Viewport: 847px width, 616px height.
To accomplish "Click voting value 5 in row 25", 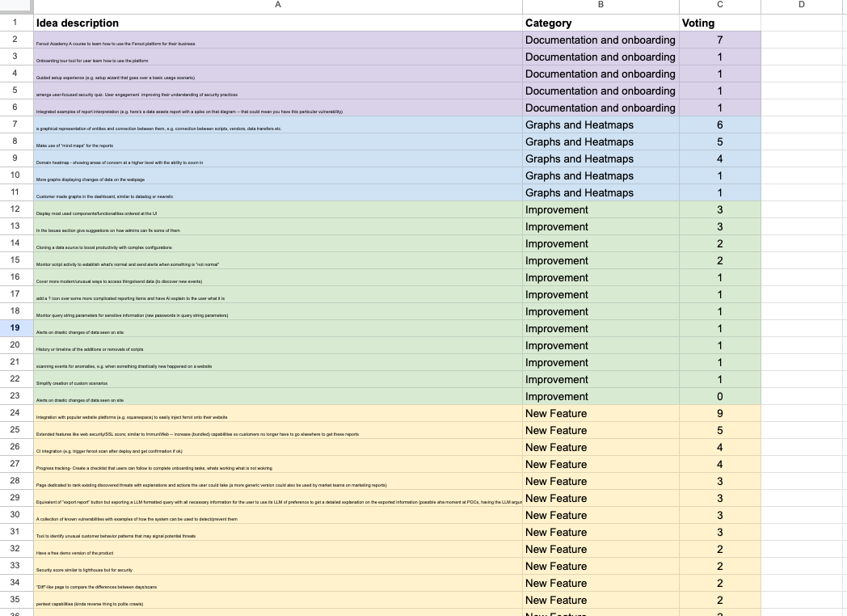I will click(720, 430).
